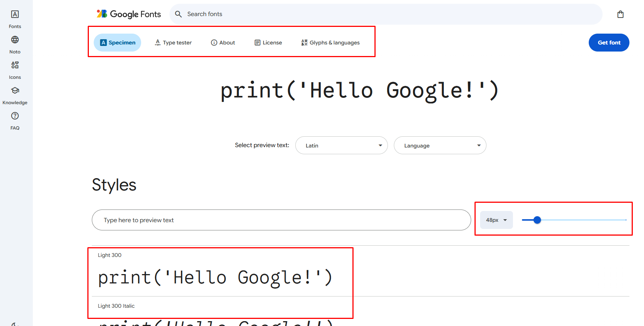
Task: Focus the 'Type here to preview text' field
Action: point(281,220)
